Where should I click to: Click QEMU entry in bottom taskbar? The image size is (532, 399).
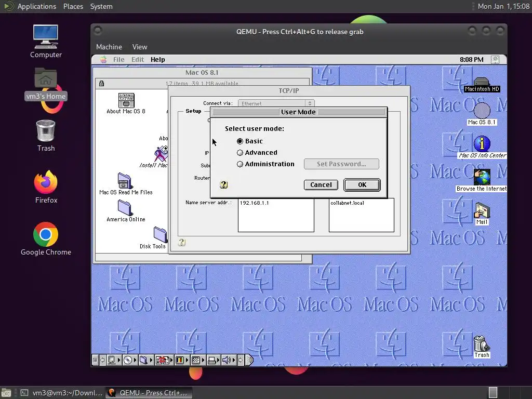coord(149,393)
